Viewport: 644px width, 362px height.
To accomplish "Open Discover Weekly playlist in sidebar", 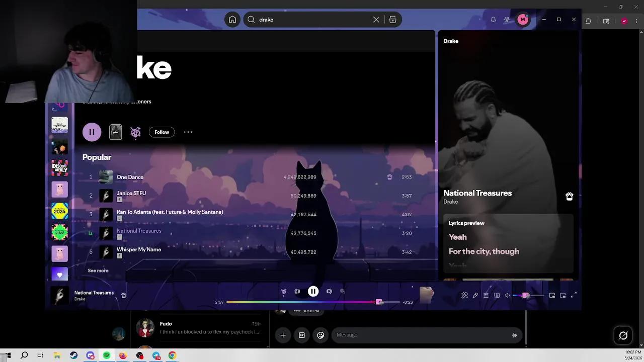I will coord(59,168).
